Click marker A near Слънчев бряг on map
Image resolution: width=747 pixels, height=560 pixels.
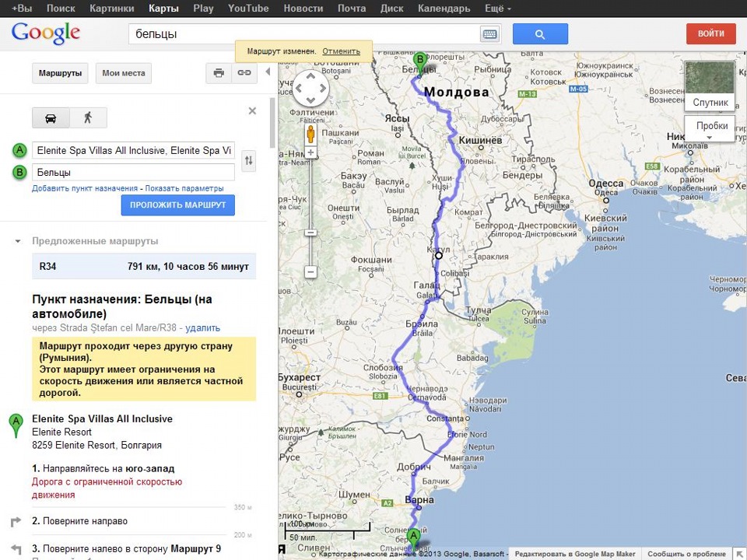413,540
